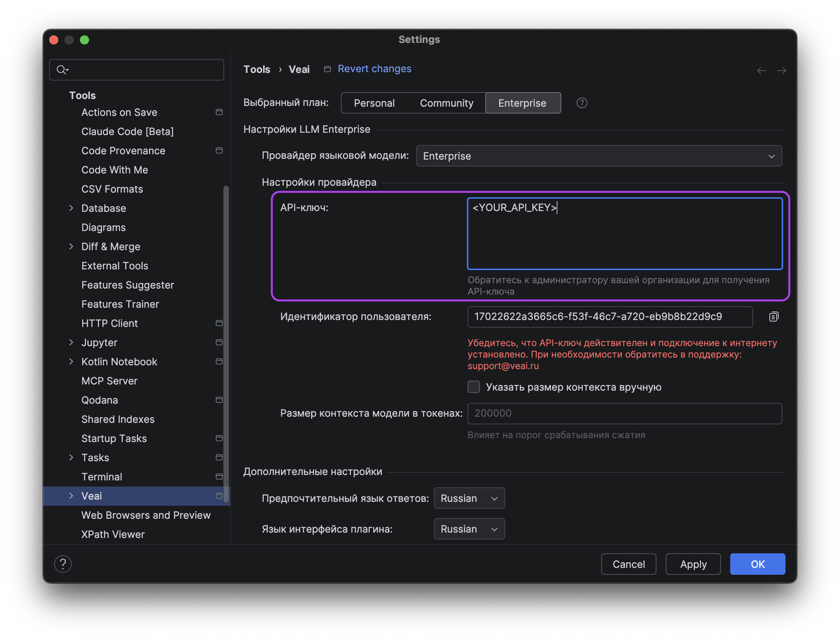Click the settings search field
This screenshot has width=840, height=640.
click(x=137, y=69)
